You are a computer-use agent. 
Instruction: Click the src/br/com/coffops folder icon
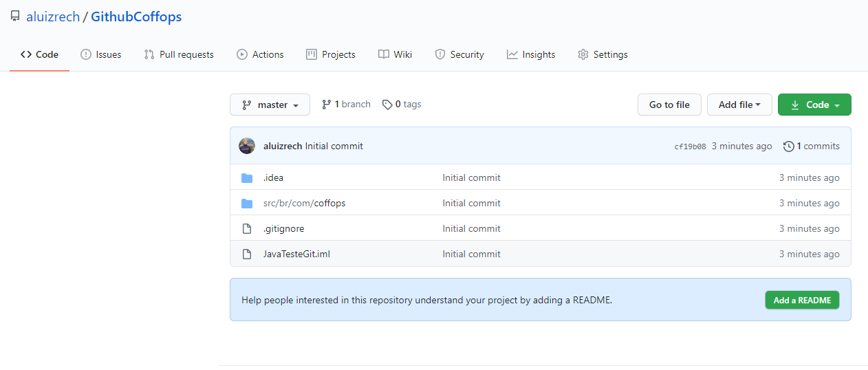(x=247, y=204)
